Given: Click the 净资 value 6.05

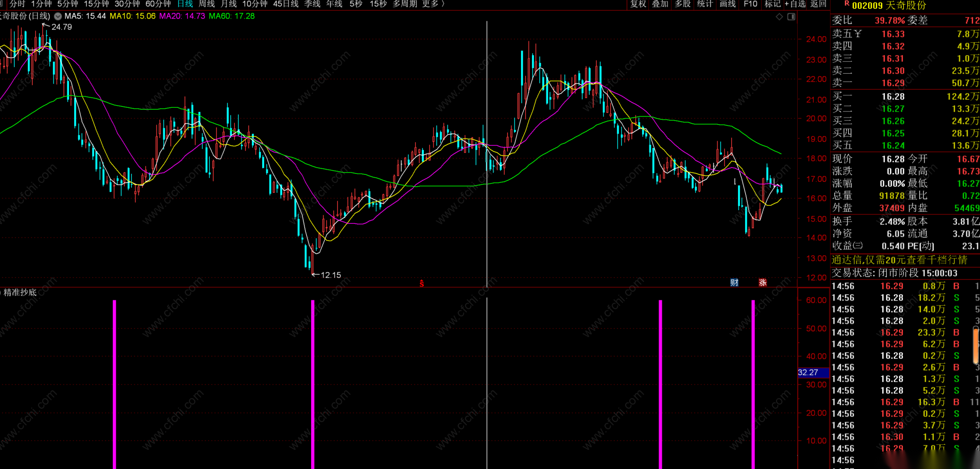Looking at the screenshot, I should pyautogui.click(x=896, y=233).
